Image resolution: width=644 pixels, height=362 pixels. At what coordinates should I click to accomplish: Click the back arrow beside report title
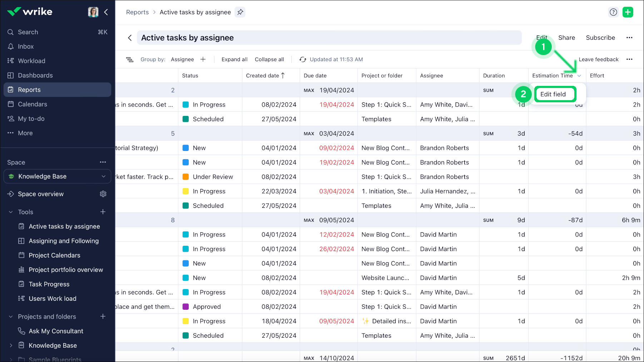[130, 38]
